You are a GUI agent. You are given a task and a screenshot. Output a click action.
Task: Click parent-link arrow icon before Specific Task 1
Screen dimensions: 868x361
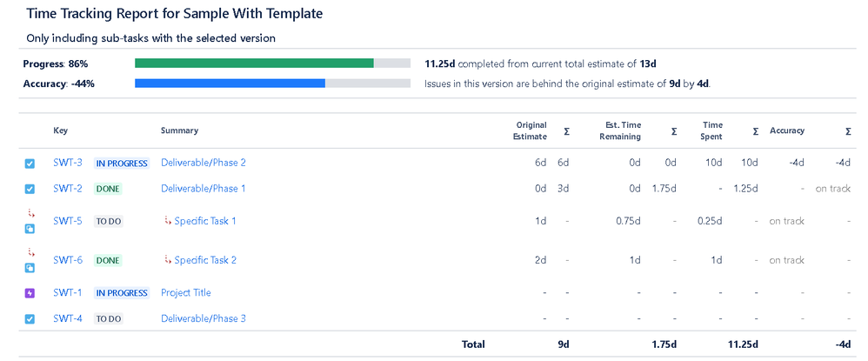point(168,220)
